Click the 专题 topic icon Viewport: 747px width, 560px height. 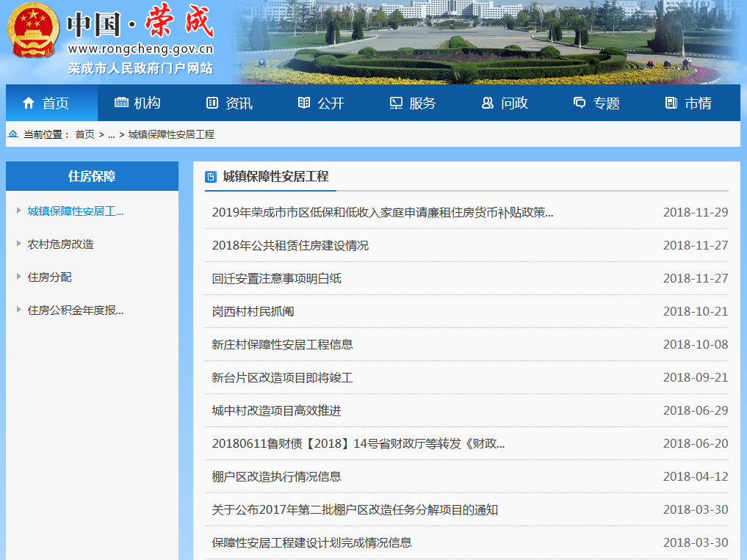pyautogui.click(x=580, y=103)
